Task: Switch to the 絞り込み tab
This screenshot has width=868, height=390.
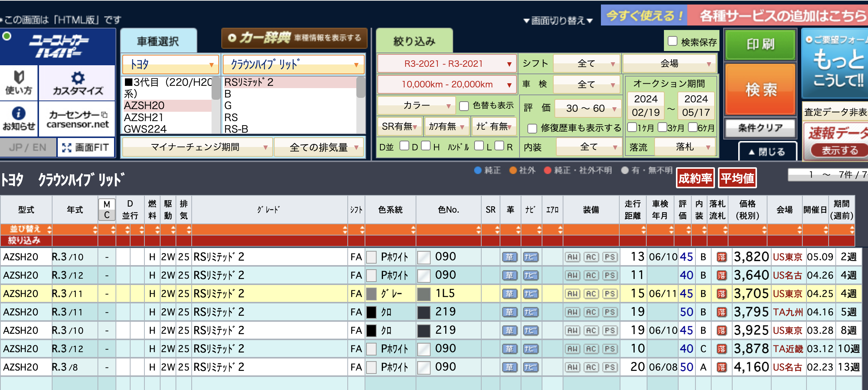Action: click(414, 41)
